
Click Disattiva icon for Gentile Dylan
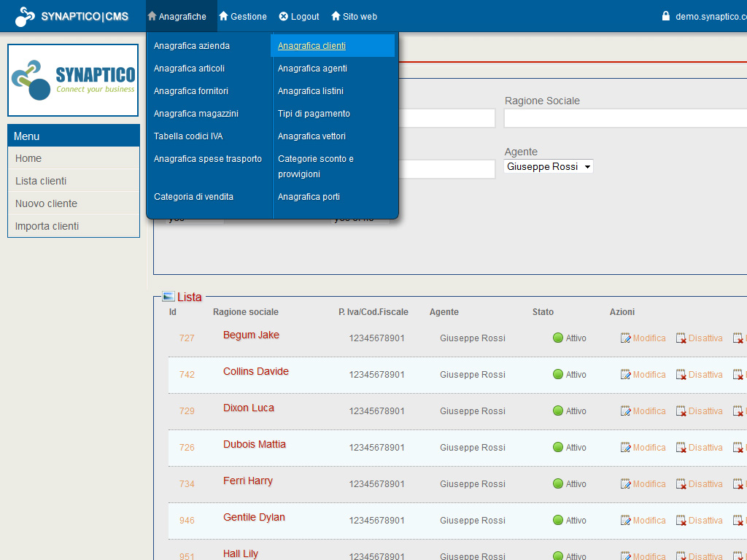(681, 521)
